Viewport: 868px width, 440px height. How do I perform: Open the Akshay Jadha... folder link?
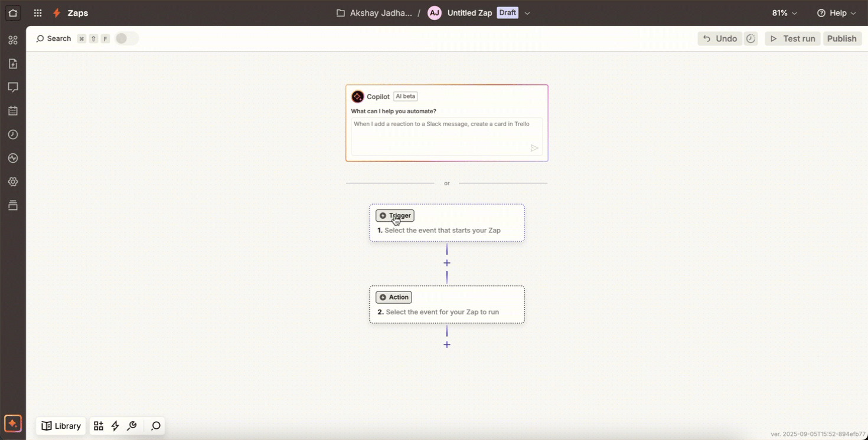(x=381, y=13)
